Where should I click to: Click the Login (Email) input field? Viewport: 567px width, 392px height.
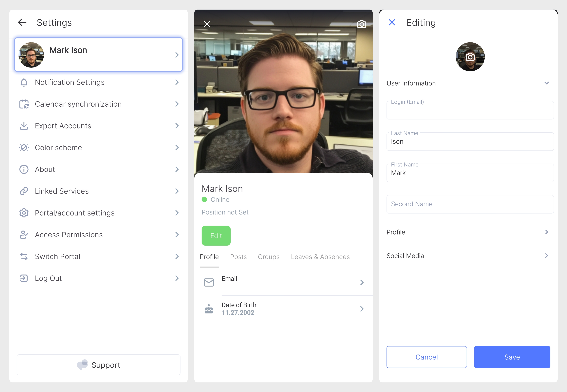[470, 110]
